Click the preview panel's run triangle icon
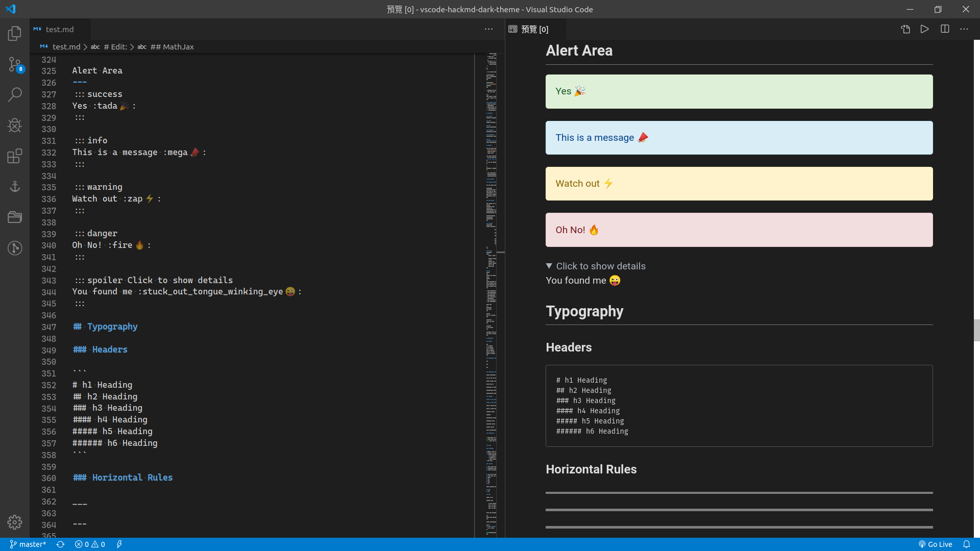Image resolution: width=980 pixels, height=551 pixels. tap(924, 29)
